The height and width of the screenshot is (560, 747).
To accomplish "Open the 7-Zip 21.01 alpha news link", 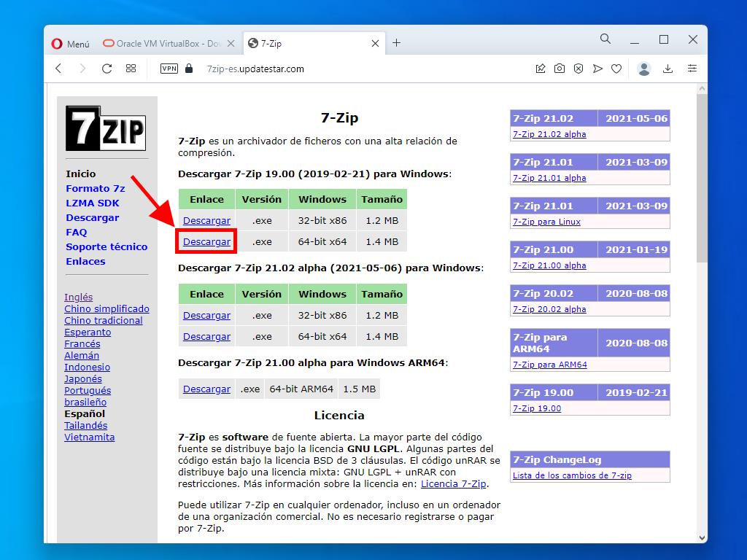I will click(x=549, y=178).
